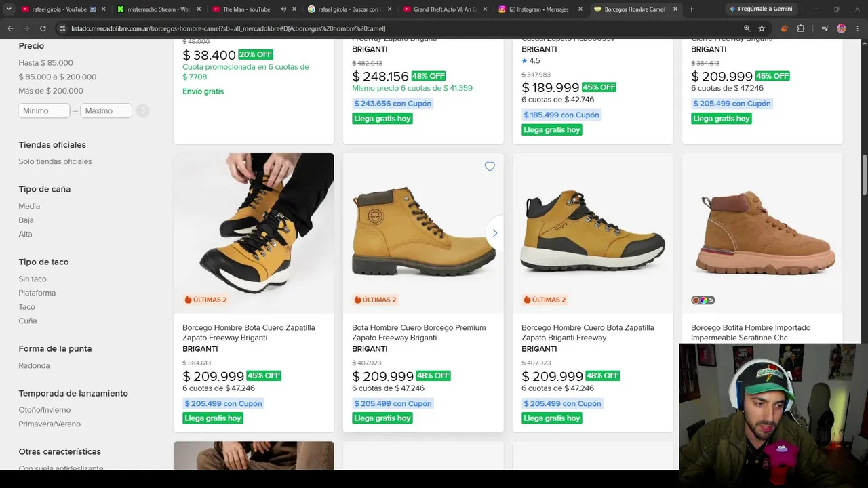View site information icon in address bar
The height and width of the screenshot is (488, 868).
coord(62,28)
